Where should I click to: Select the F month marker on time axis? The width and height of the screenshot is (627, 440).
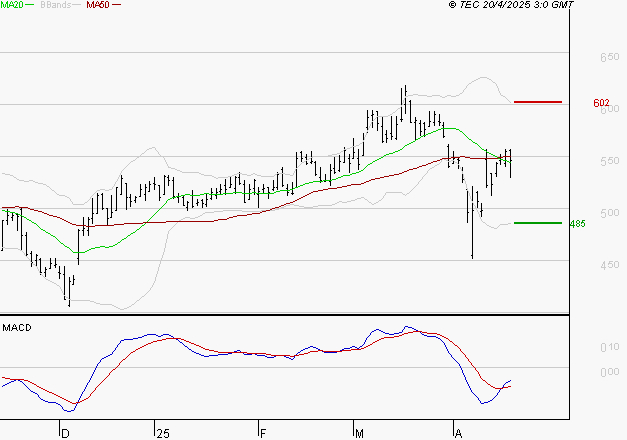[262, 433]
